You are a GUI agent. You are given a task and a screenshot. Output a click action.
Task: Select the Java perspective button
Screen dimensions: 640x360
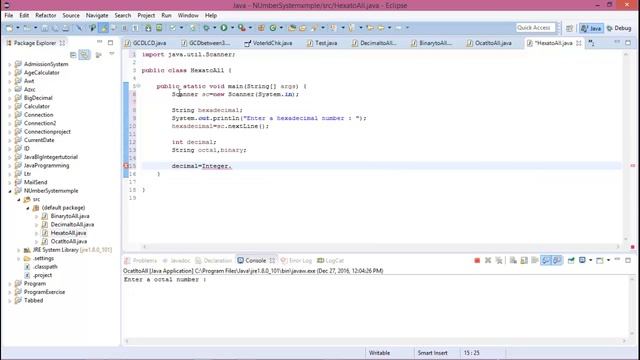pyautogui.click(x=591, y=28)
